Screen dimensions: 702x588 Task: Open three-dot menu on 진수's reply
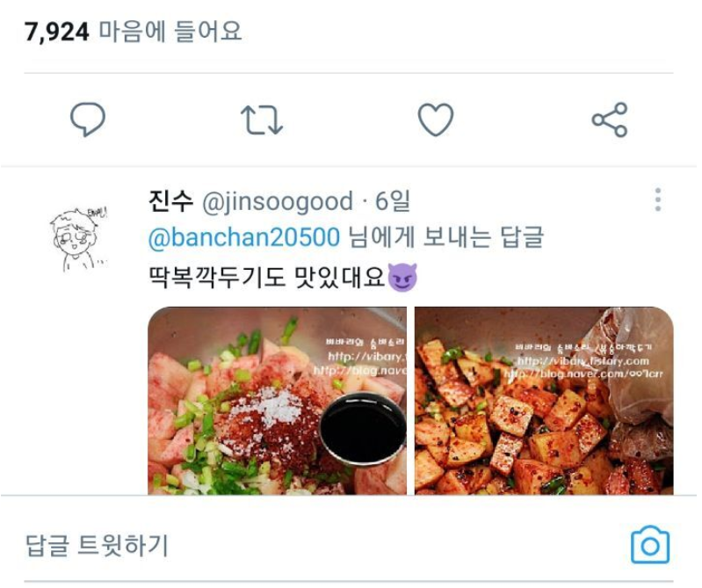point(658,200)
